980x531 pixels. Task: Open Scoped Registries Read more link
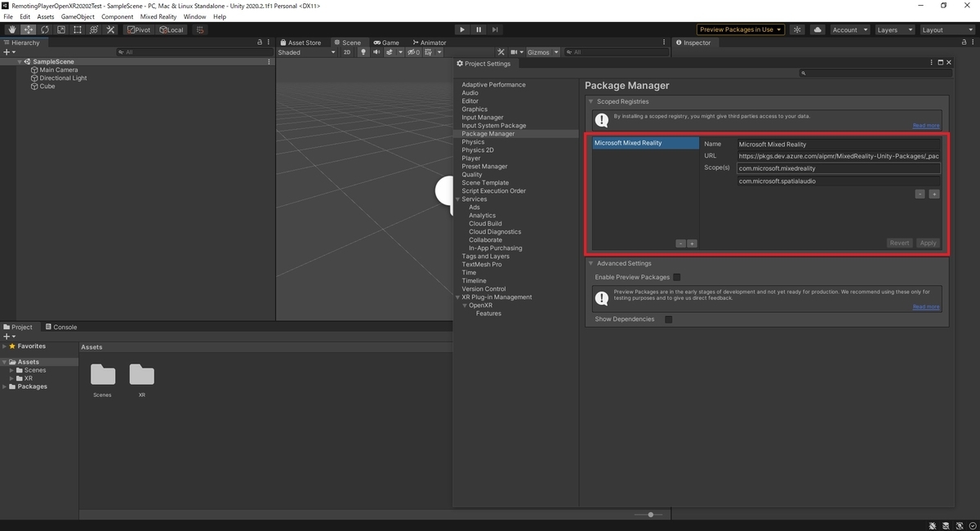[926, 126]
